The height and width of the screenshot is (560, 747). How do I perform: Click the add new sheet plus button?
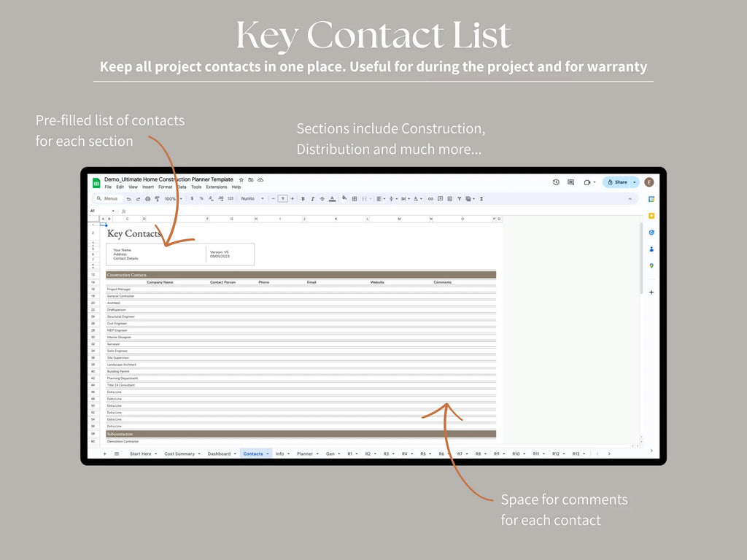pos(104,454)
